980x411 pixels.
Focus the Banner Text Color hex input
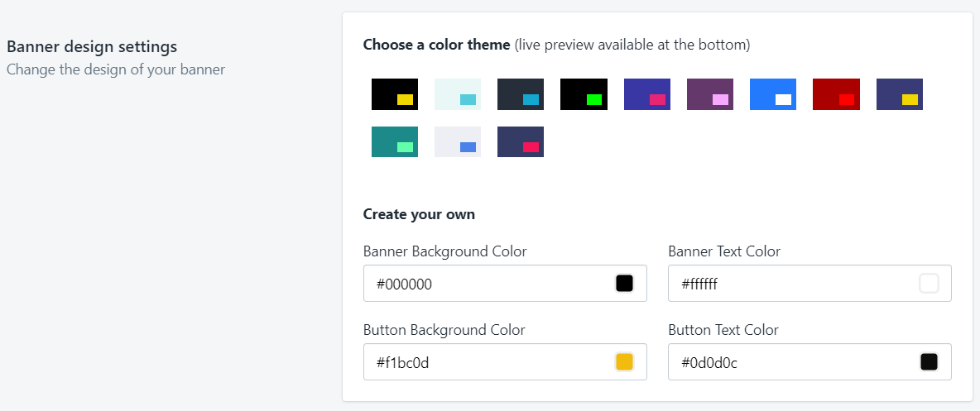(789, 284)
